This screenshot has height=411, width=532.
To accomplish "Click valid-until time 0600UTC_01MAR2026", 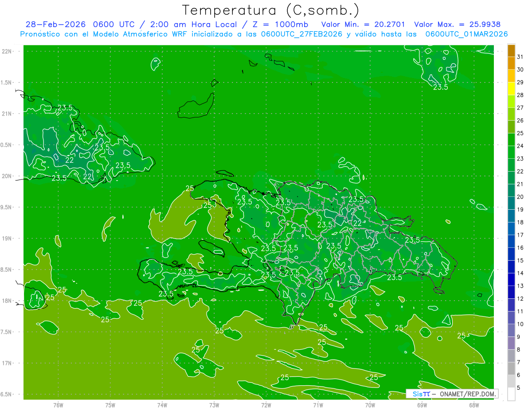I will (x=466, y=34).
